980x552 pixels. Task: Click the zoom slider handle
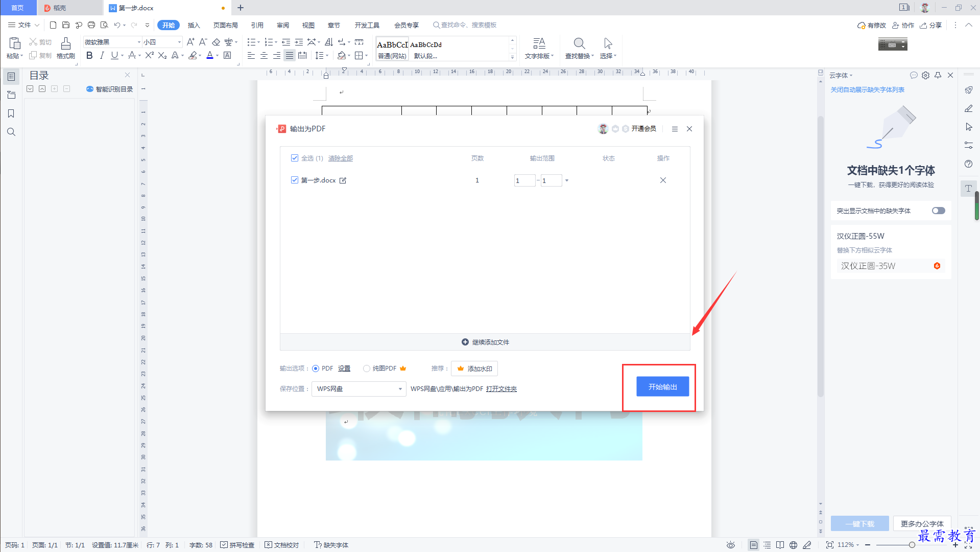[x=912, y=545]
